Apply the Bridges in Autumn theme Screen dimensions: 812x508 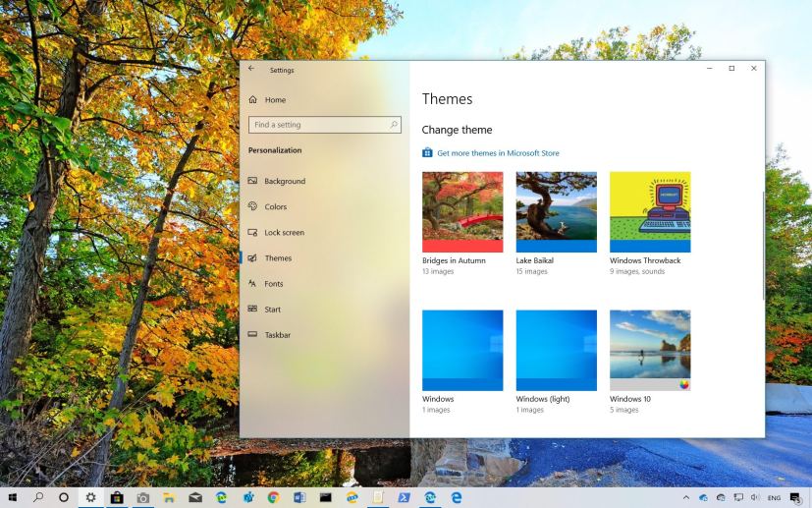point(462,212)
